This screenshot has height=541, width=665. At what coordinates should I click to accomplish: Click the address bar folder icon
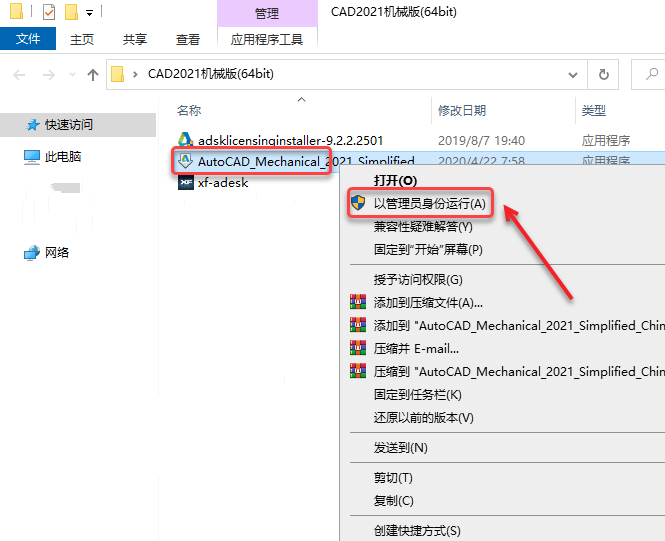point(117,74)
